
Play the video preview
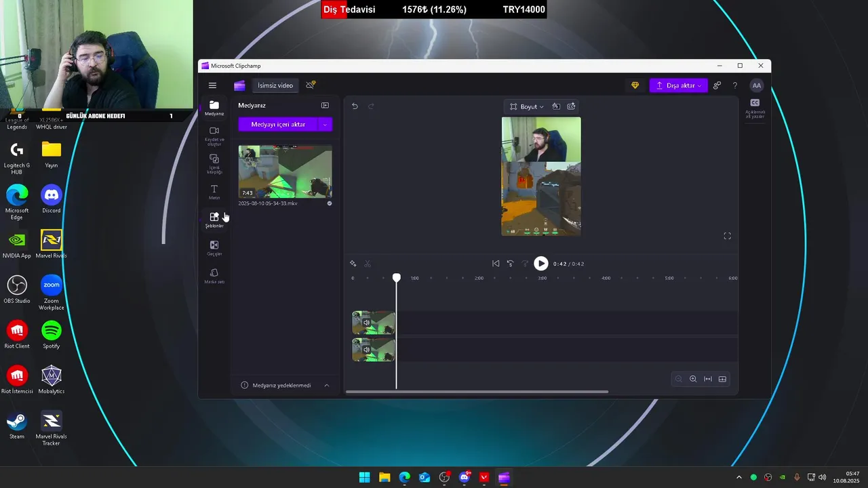(x=540, y=264)
